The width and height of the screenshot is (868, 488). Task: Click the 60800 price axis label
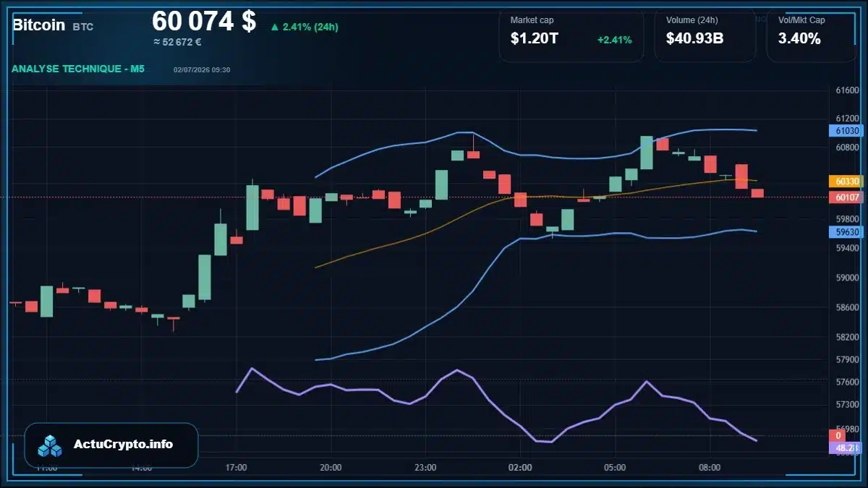846,147
